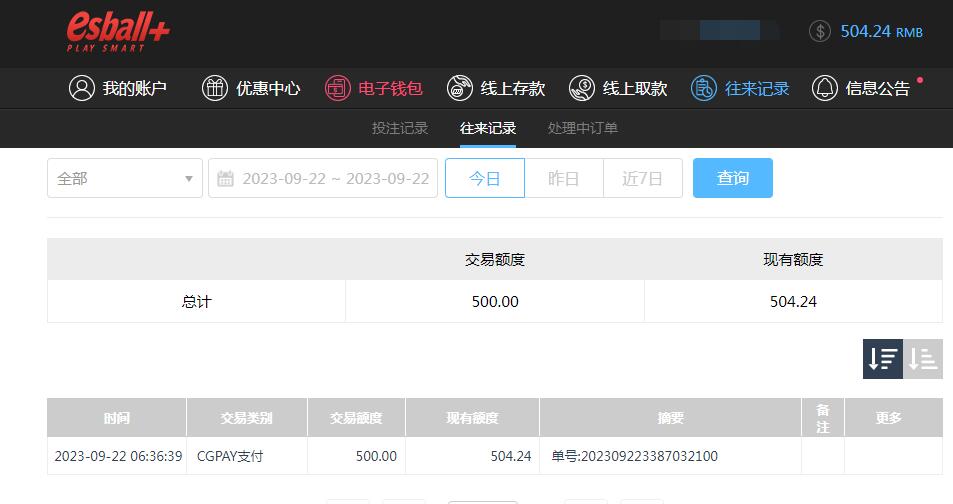
Task: Switch to 往来记录 sub-tab
Action: point(487,128)
